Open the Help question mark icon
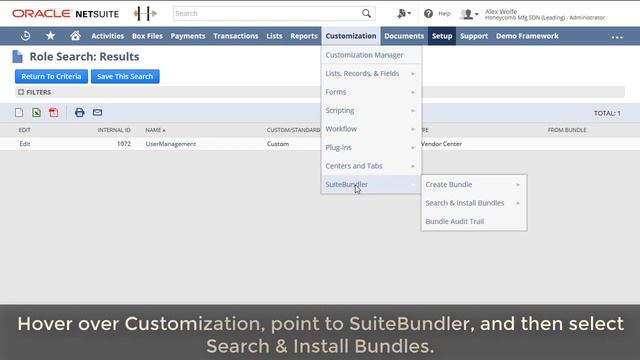Image resolution: width=640 pixels, height=360 pixels. pos(428,13)
